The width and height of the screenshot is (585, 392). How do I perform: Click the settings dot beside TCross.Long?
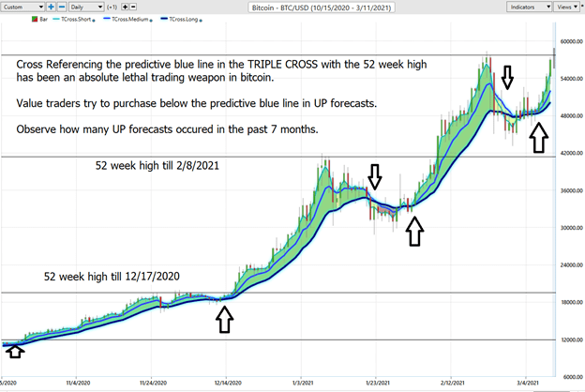click(201, 21)
